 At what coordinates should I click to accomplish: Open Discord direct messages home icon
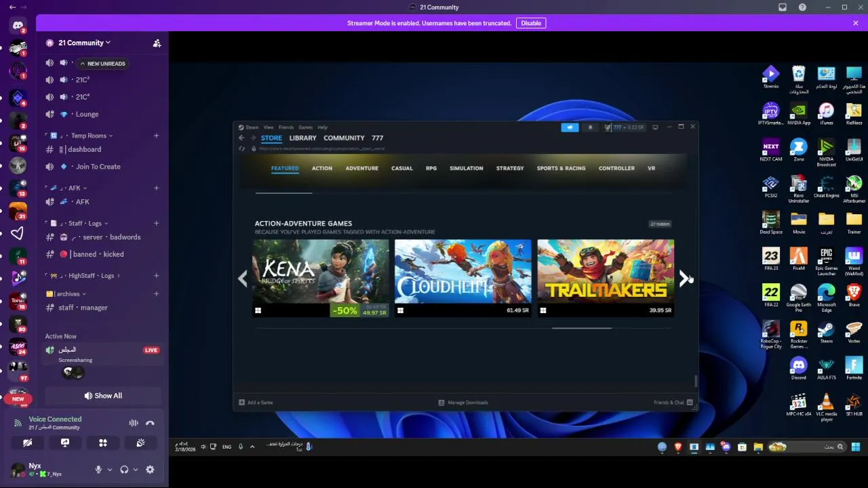18,26
